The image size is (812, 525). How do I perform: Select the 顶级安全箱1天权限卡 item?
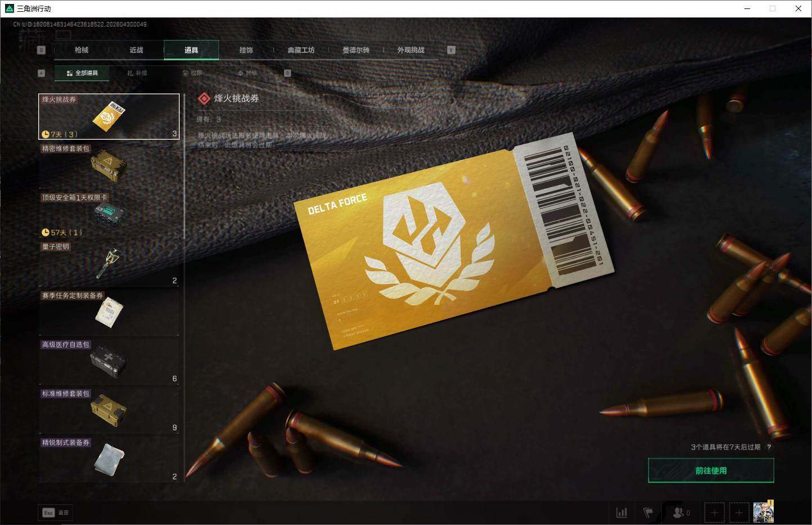(x=109, y=215)
